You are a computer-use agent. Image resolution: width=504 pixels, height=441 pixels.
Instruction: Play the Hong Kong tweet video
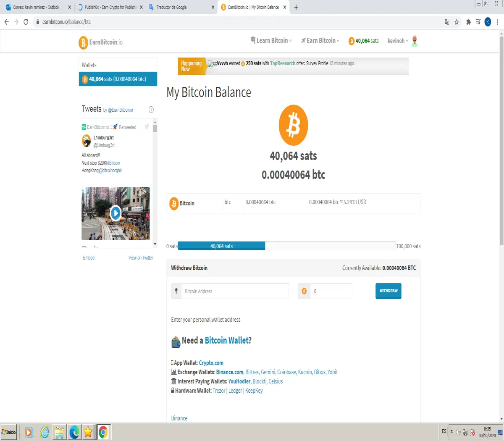[x=115, y=213]
